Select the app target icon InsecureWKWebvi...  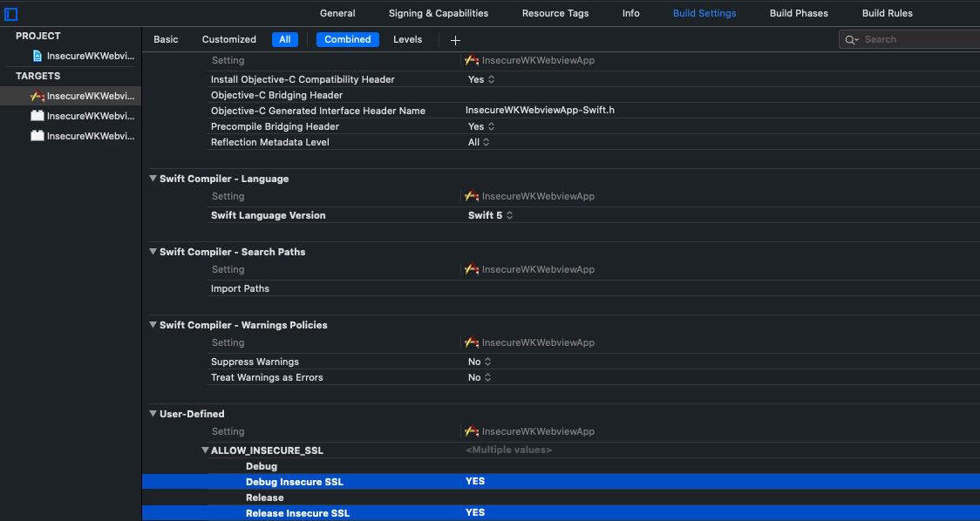[x=37, y=96]
